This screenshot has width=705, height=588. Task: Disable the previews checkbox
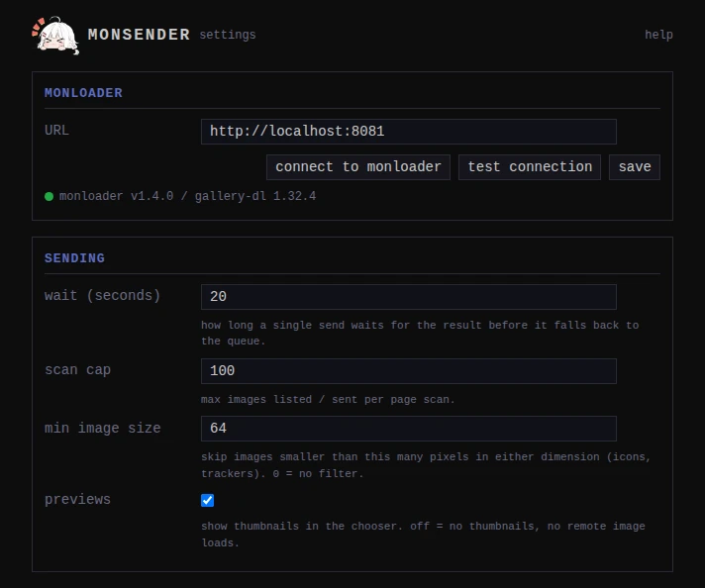[207, 500]
